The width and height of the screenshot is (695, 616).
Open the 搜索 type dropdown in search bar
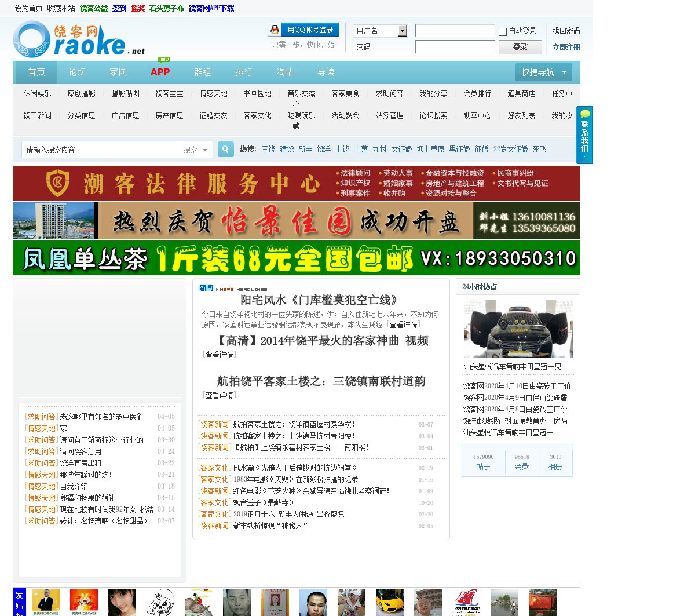coord(195,150)
